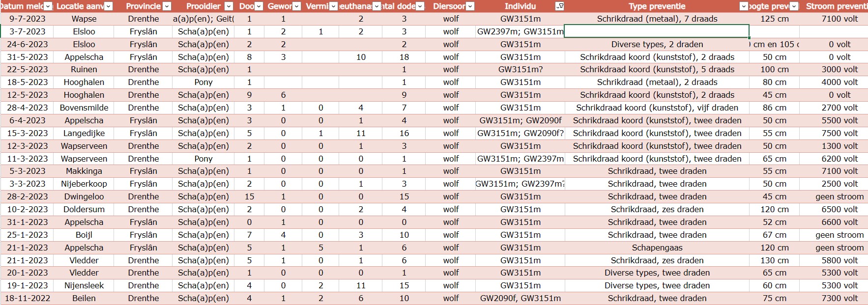
Task: Select the date cell 18-11-2022
Action: pos(28,298)
